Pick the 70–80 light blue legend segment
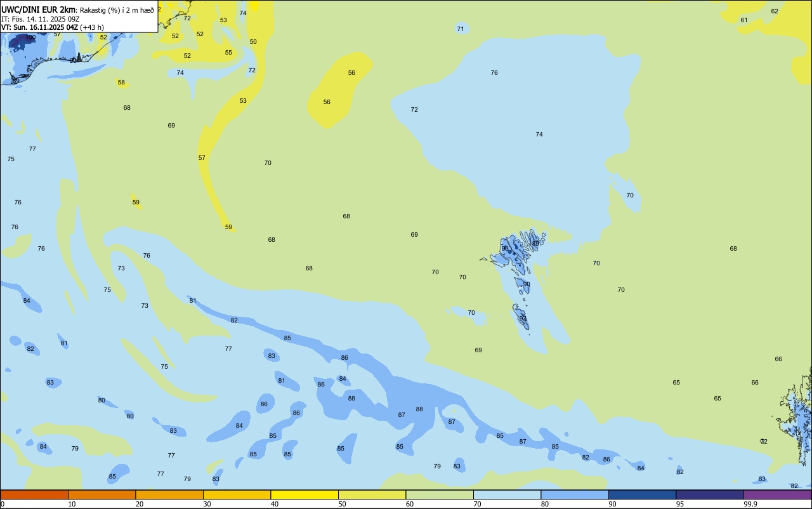 pos(507,494)
